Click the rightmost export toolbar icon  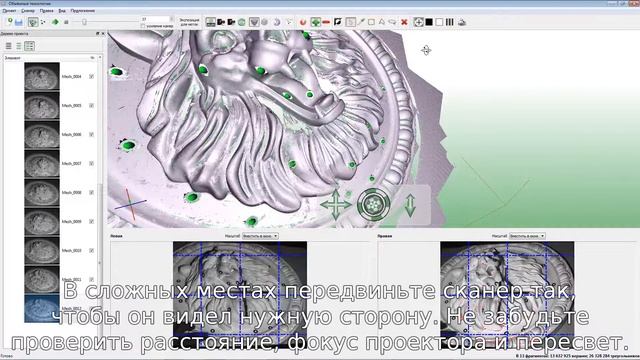[x=462, y=22]
